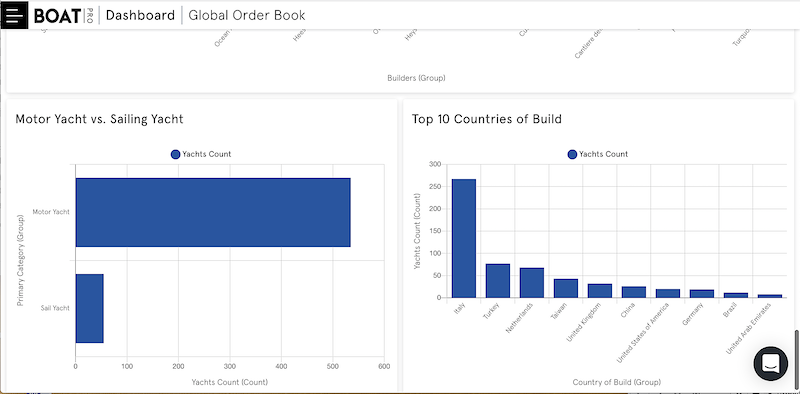Click the Sail Yacht bar

coord(89,308)
